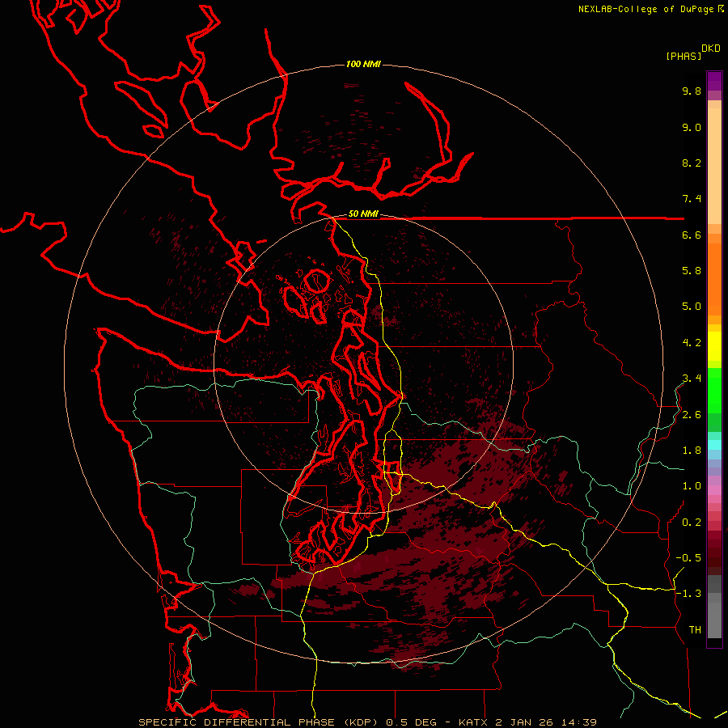Select the 3.4 scale label
The image size is (728, 728).
(x=692, y=379)
